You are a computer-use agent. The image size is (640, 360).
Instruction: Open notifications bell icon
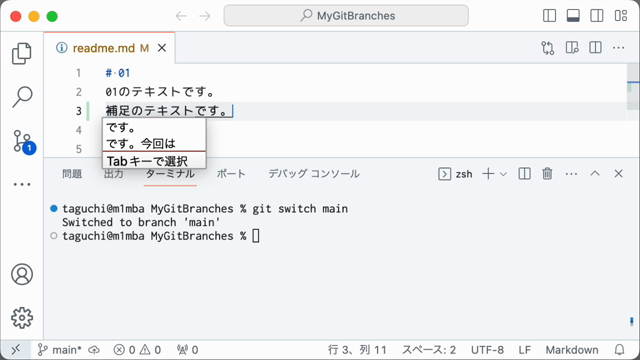pyautogui.click(x=620, y=350)
